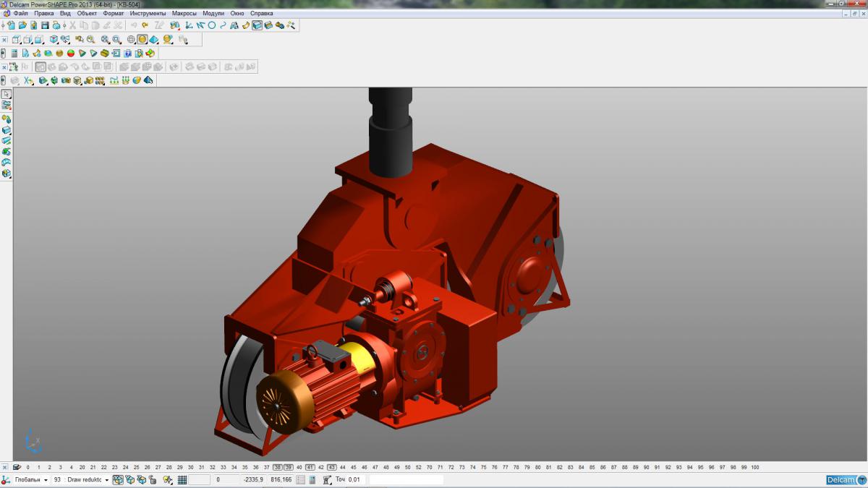Select the Feature tool beside Solid icon
Viewport: 868px width, 488px height.
[x=268, y=25]
